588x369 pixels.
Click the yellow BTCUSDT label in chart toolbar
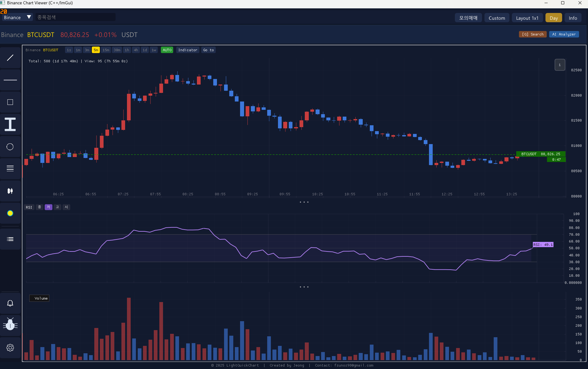click(51, 50)
